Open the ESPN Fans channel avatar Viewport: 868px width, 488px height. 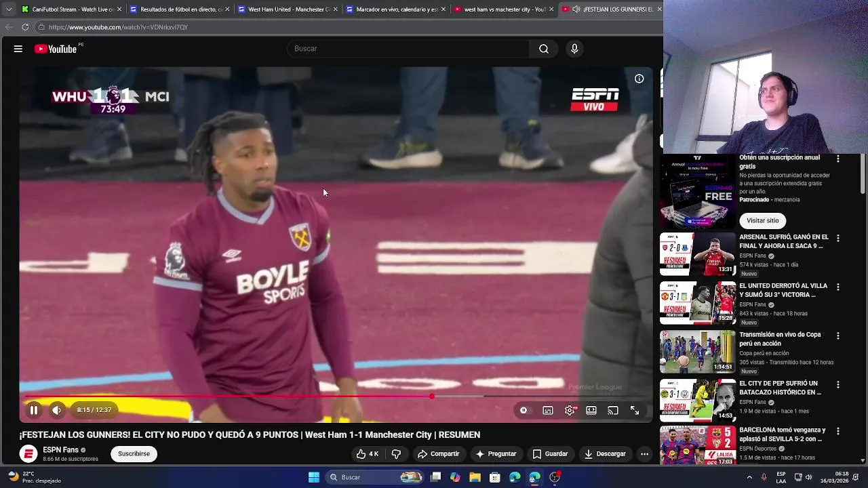pos(28,453)
